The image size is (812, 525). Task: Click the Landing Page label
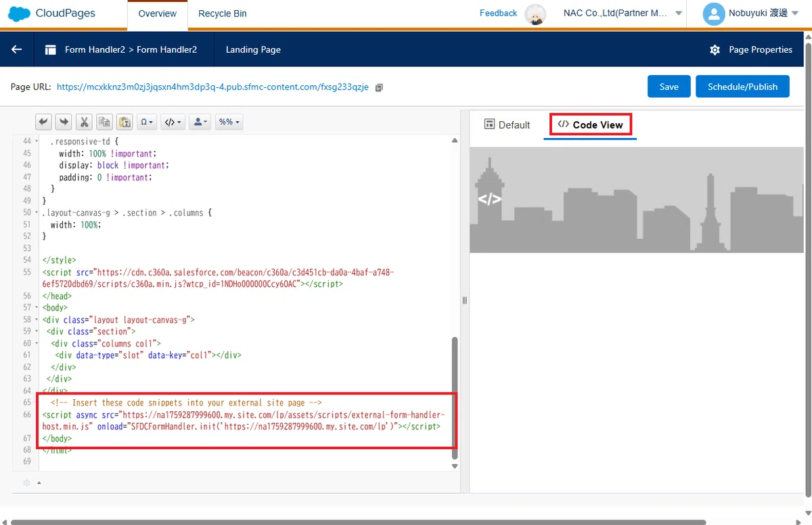(x=253, y=49)
